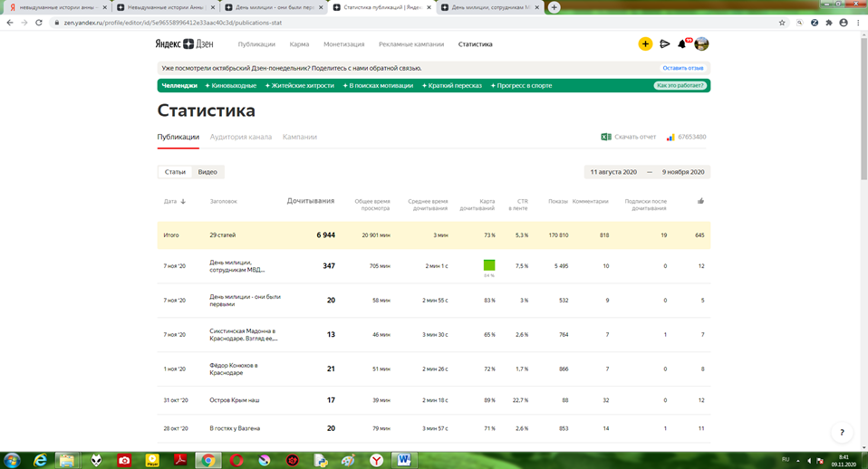Open the paper plane messages icon
868x469 pixels.
pyautogui.click(x=665, y=43)
